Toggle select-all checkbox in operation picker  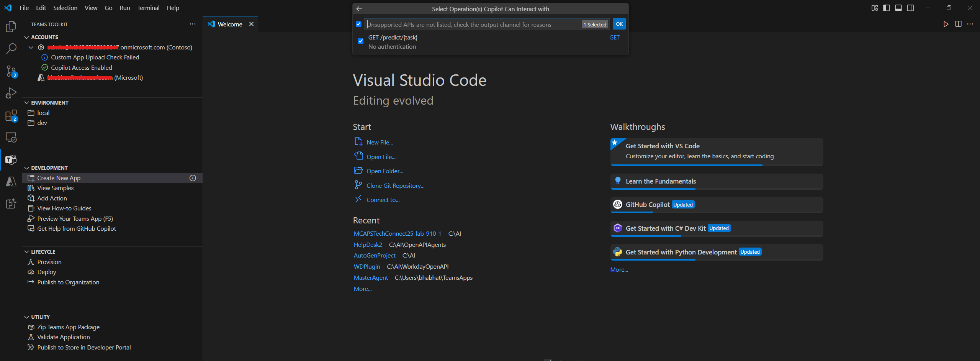(x=358, y=24)
